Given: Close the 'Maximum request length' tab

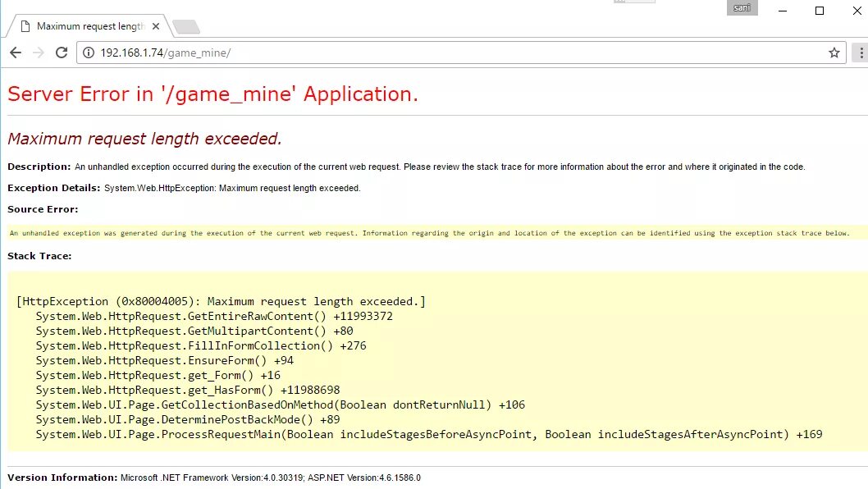Looking at the screenshot, I should 156,26.
